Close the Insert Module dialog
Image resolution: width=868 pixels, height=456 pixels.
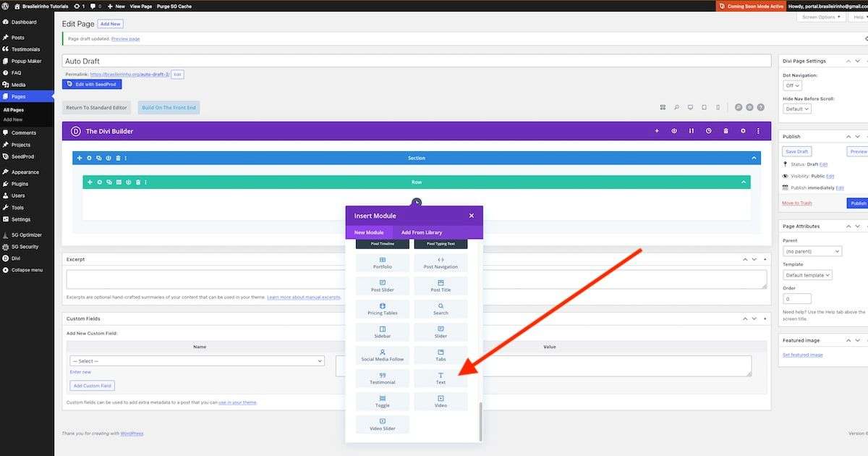pyautogui.click(x=471, y=216)
